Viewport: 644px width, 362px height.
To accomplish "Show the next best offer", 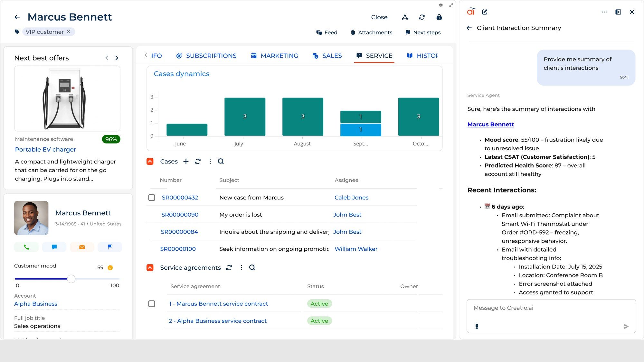I will tap(117, 58).
